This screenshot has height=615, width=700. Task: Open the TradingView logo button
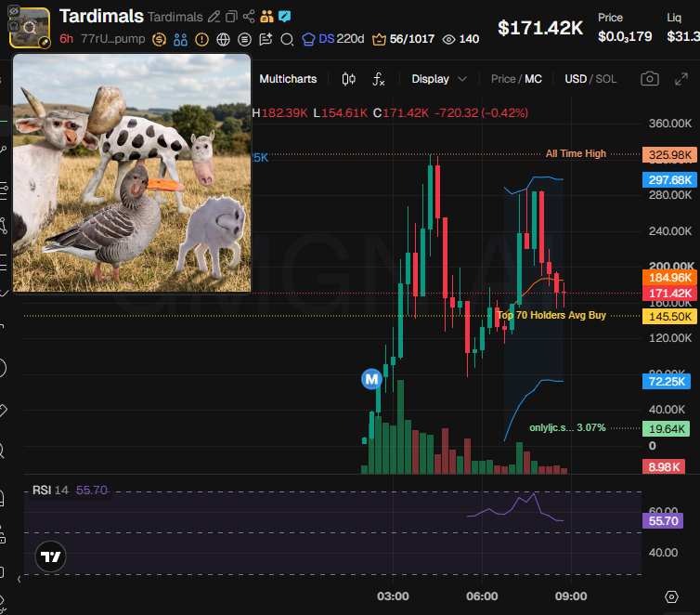coord(50,556)
